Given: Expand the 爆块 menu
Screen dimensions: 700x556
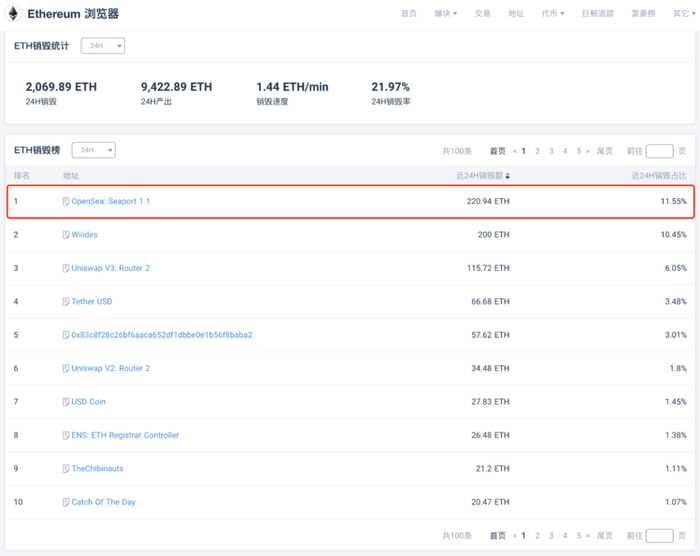Looking at the screenshot, I should [x=446, y=13].
